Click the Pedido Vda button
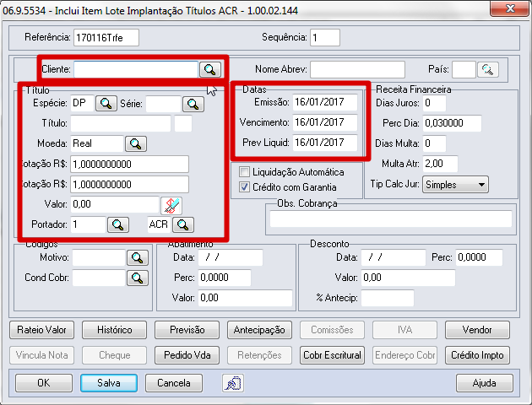 [187, 355]
